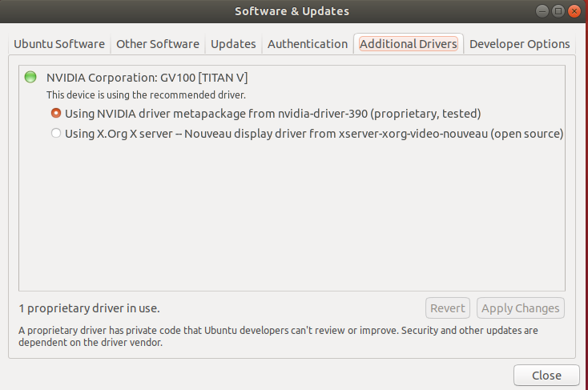Image resolution: width=588 pixels, height=390 pixels.
Task: Minimize the Software & Updates window
Action: coord(542,11)
